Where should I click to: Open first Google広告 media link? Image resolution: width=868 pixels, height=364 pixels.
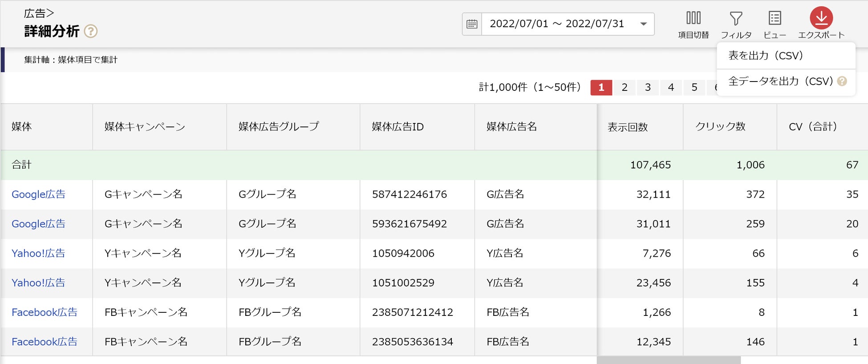tap(38, 194)
